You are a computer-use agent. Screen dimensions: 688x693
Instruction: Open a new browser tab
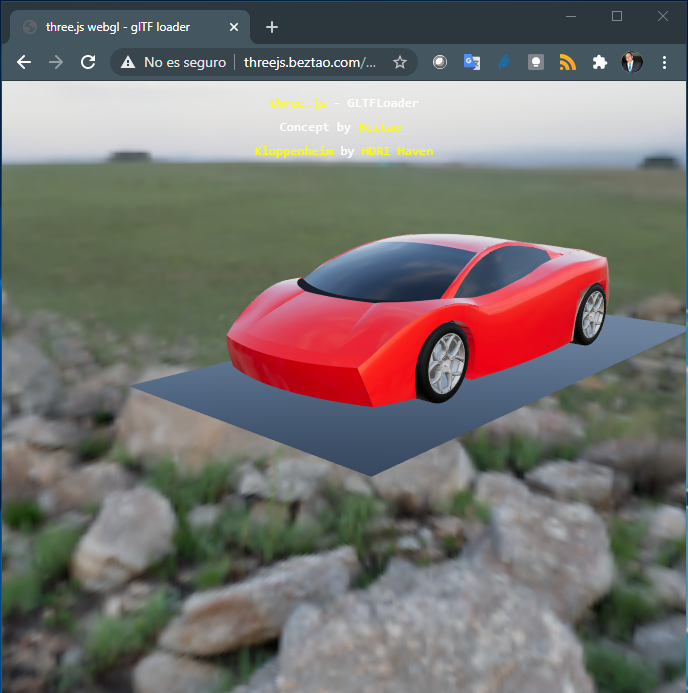(272, 27)
